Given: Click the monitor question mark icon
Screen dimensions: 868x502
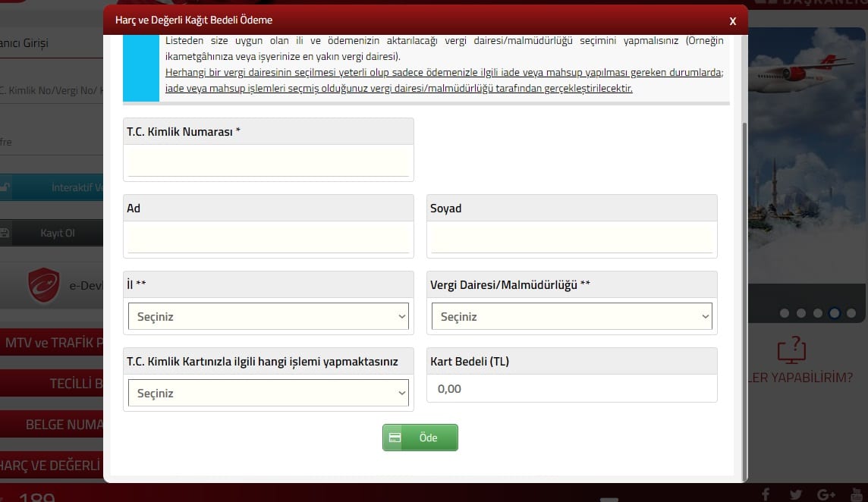Looking at the screenshot, I should [x=791, y=350].
